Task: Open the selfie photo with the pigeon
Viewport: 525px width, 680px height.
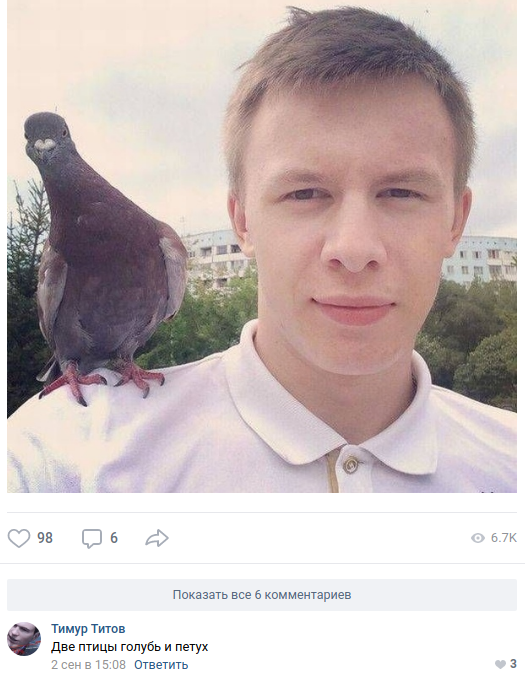Action: [262, 246]
